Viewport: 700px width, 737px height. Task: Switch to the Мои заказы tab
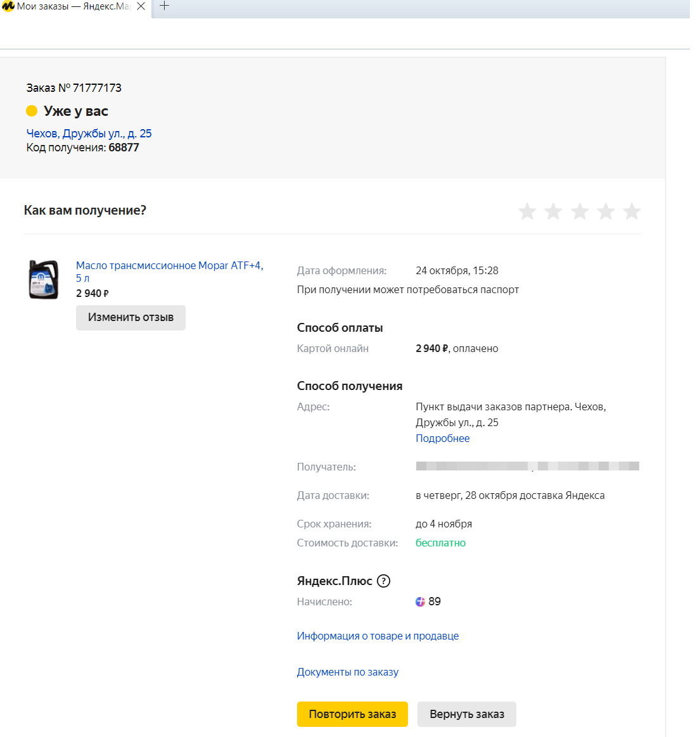click(x=70, y=6)
